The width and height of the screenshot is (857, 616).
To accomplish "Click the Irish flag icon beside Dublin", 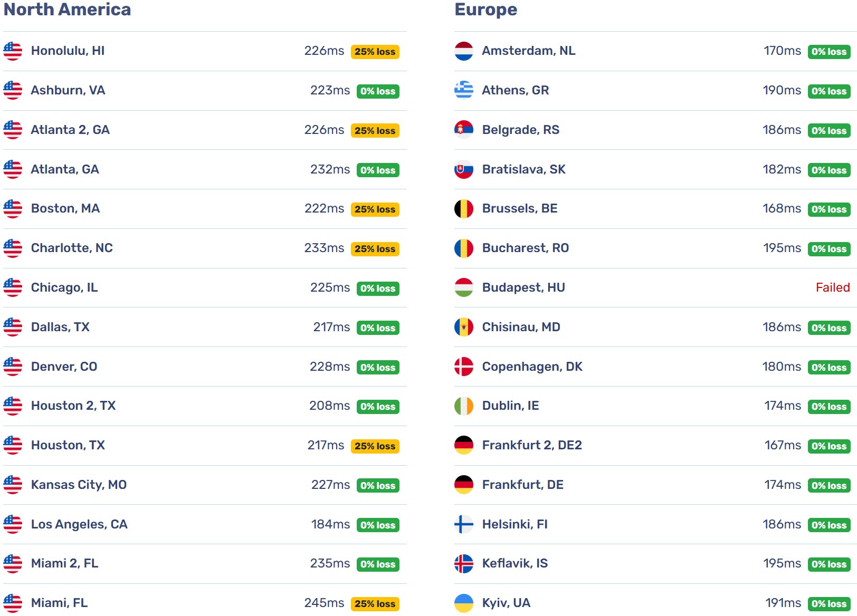I will pos(464,406).
